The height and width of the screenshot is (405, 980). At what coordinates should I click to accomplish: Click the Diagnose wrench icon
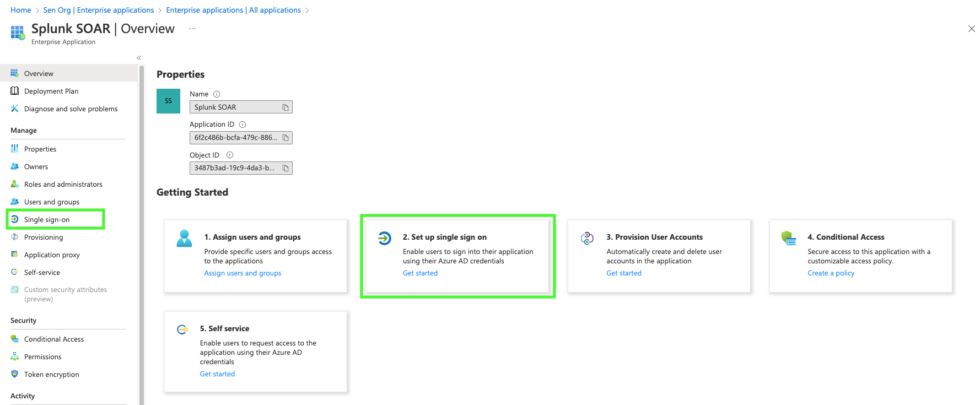point(14,109)
